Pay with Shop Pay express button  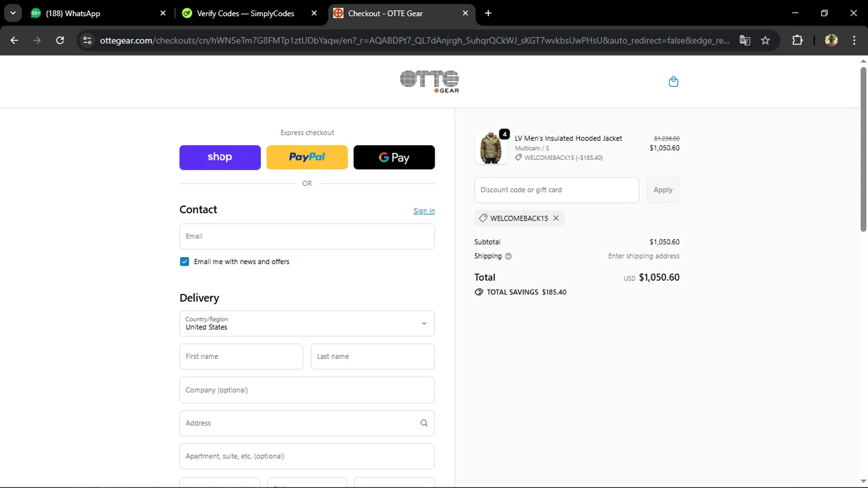click(220, 157)
